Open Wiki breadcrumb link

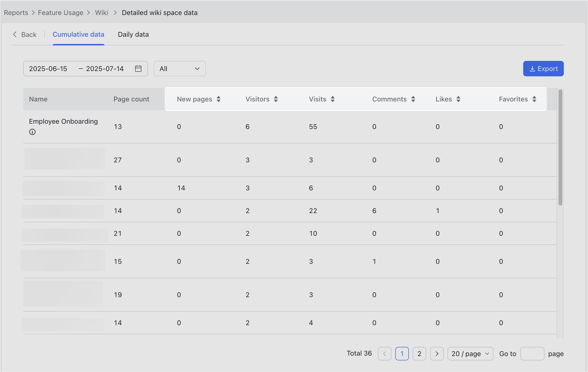[x=102, y=13]
